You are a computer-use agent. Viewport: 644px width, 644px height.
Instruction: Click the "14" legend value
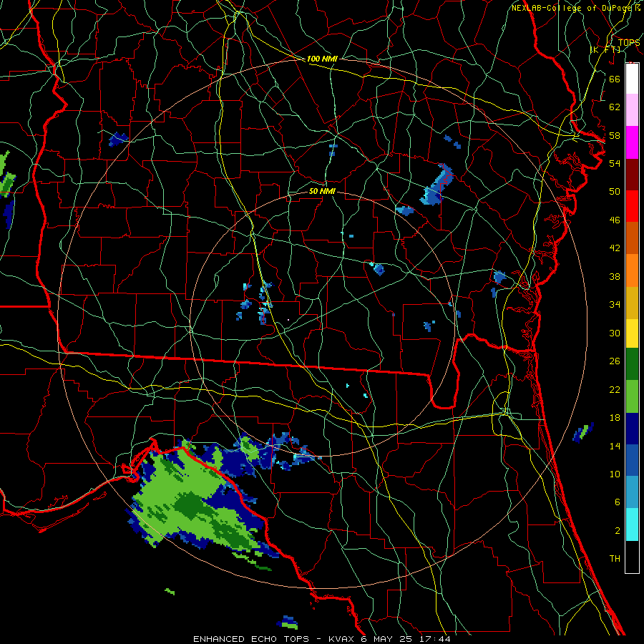(x=615, y=446)
